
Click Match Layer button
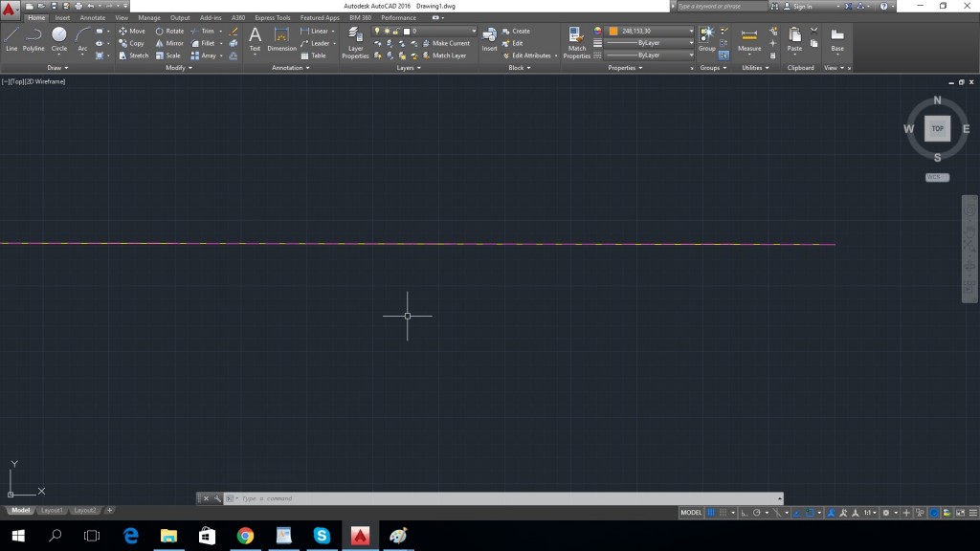point(444,55)
